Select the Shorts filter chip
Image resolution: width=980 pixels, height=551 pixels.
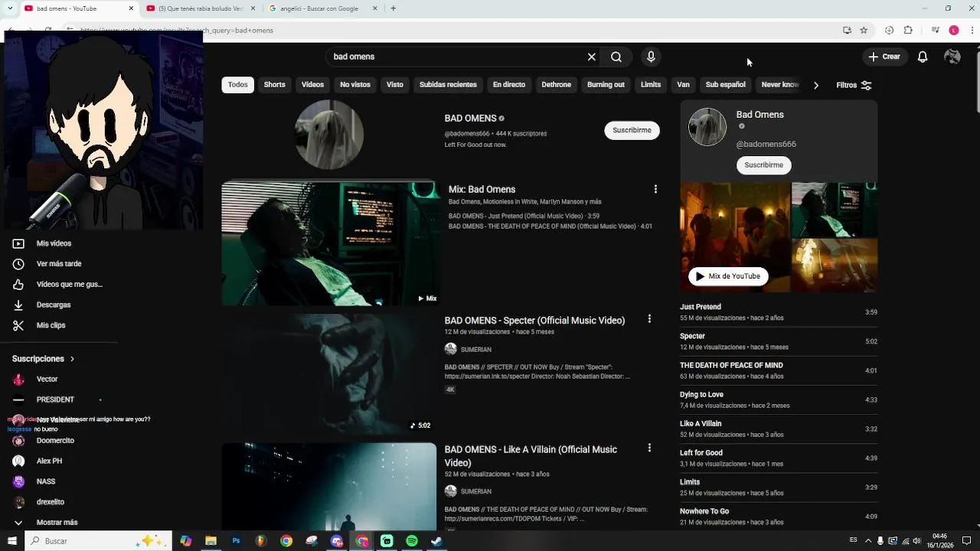pos(275,85)
